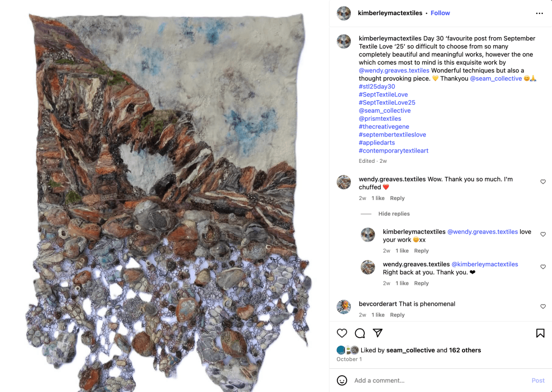
Task: Open the #SeptTextileLove25 hashtag
Action: click(387, 102)
